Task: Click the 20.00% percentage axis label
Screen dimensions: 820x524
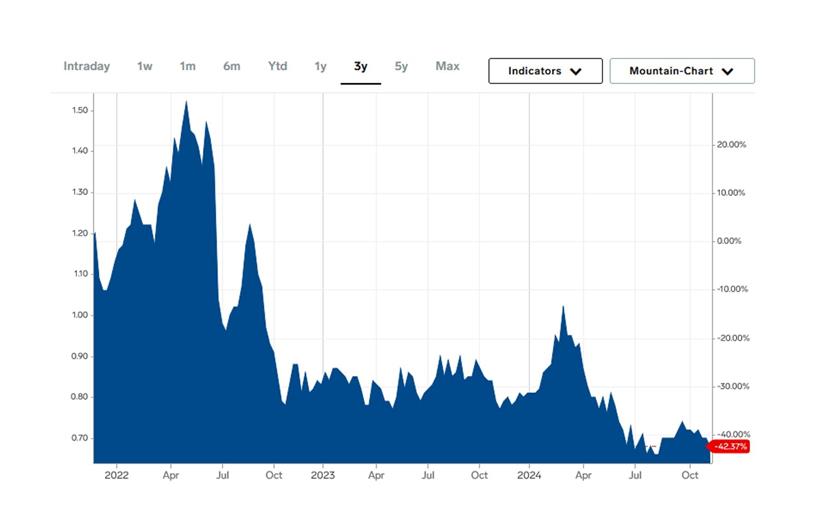Action: [732, 145]
